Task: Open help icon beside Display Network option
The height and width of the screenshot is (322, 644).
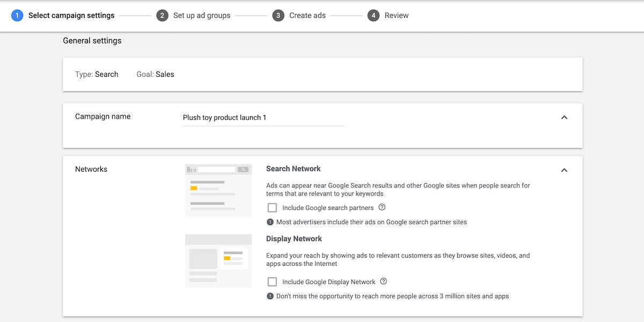Action: [x=384, y=281]
